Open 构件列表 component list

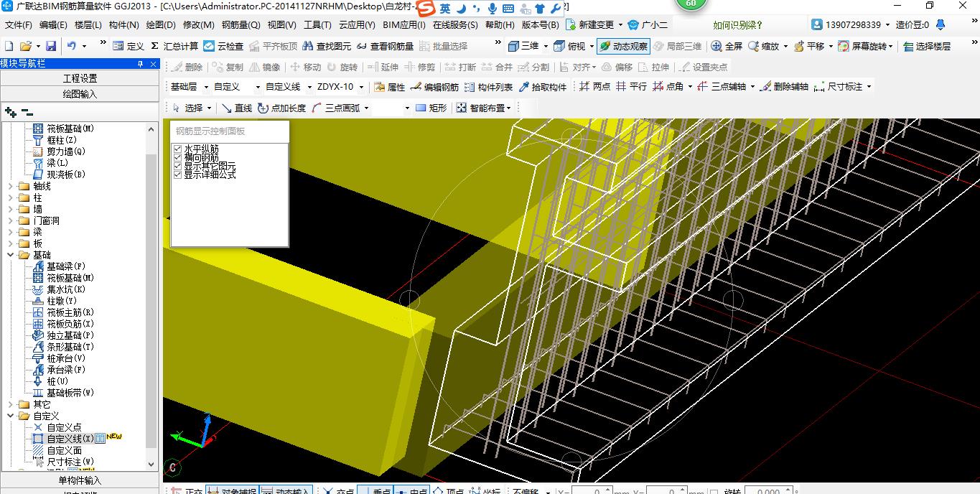tap(488, 87)
